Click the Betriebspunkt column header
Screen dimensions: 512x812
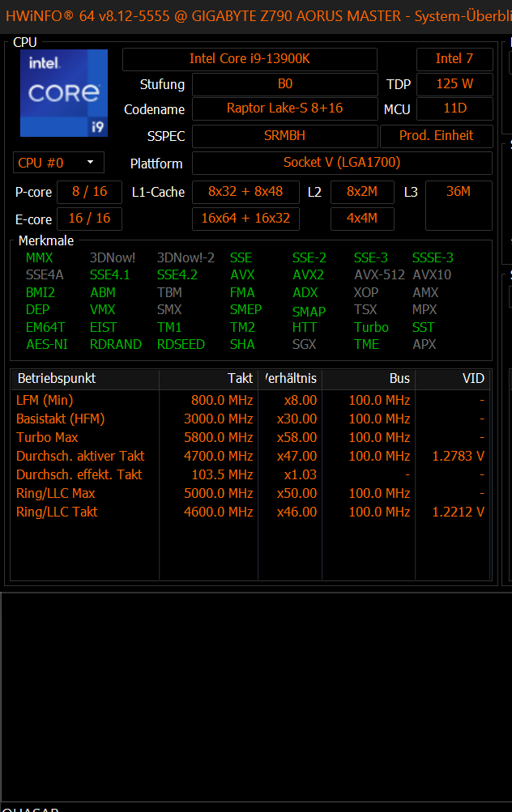click(85, 379)
